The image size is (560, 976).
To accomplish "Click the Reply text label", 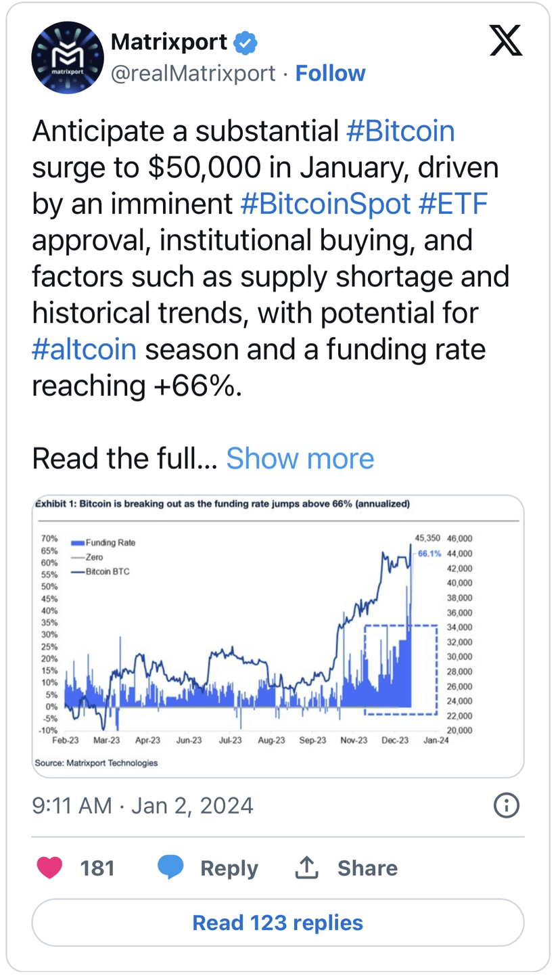I will click(x=229, y=868).
